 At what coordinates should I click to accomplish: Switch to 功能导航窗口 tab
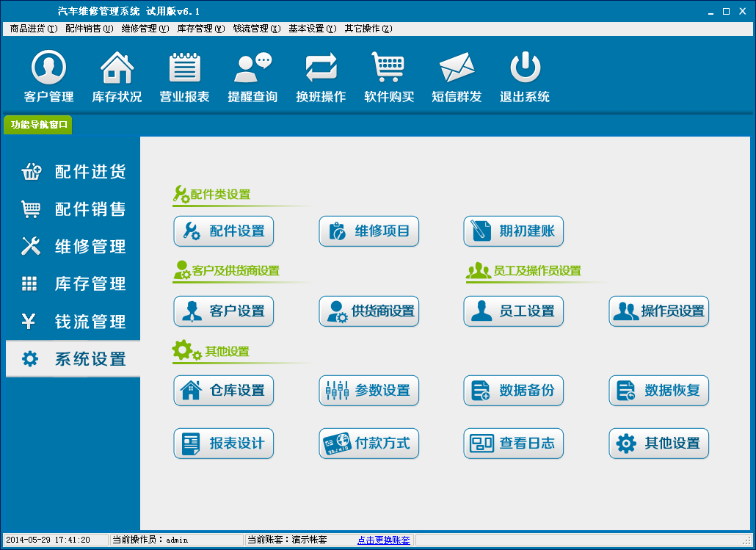[x=39, y=125]
